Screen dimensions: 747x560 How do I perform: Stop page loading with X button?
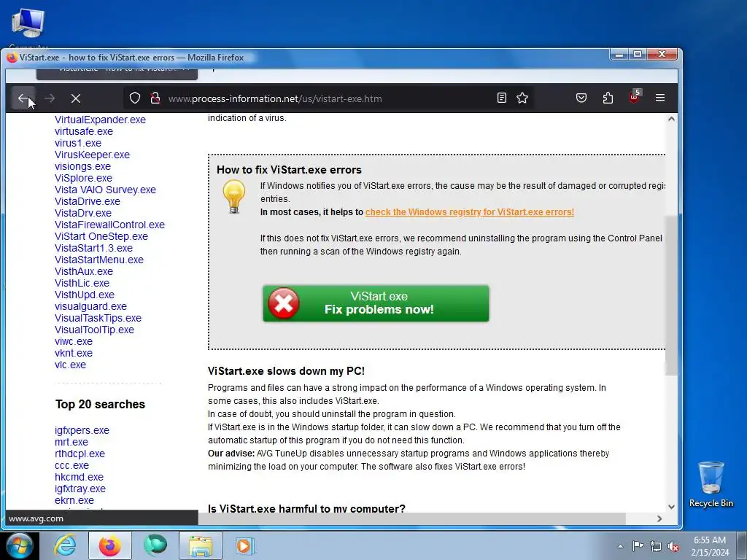[x=76, y=98]
